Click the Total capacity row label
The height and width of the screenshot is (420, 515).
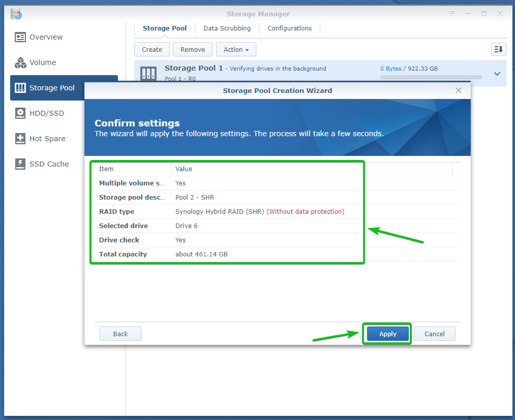123,254
